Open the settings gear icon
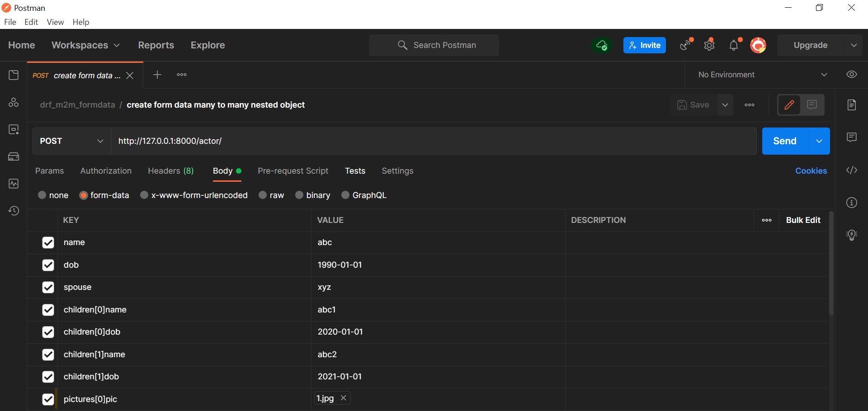 point(709,45)
